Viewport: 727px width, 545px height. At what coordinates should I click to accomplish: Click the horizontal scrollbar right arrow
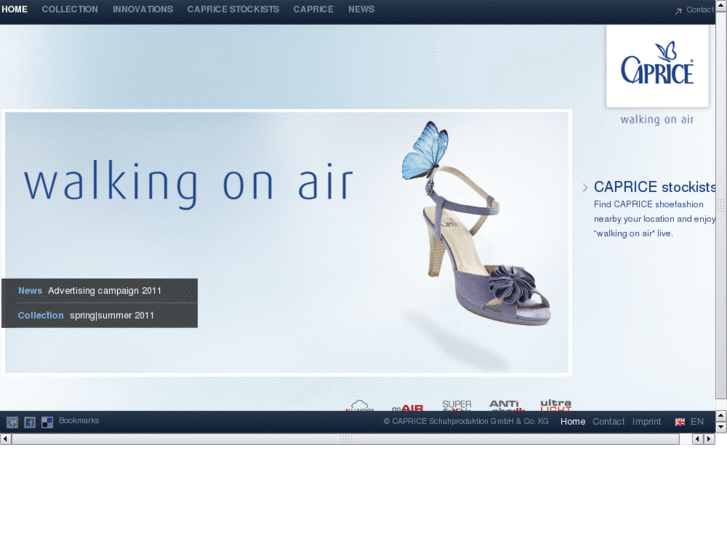[x=709, y=439]
